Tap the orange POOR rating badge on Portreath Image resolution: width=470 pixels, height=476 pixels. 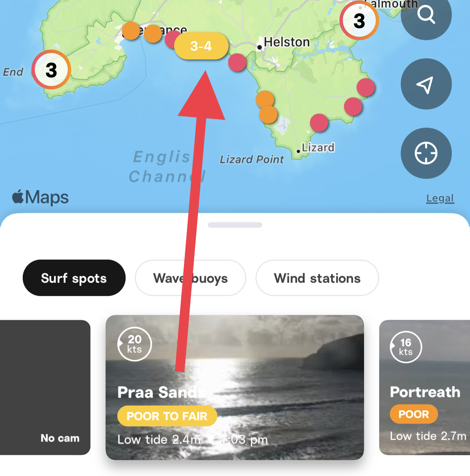[x=414, y=414]
